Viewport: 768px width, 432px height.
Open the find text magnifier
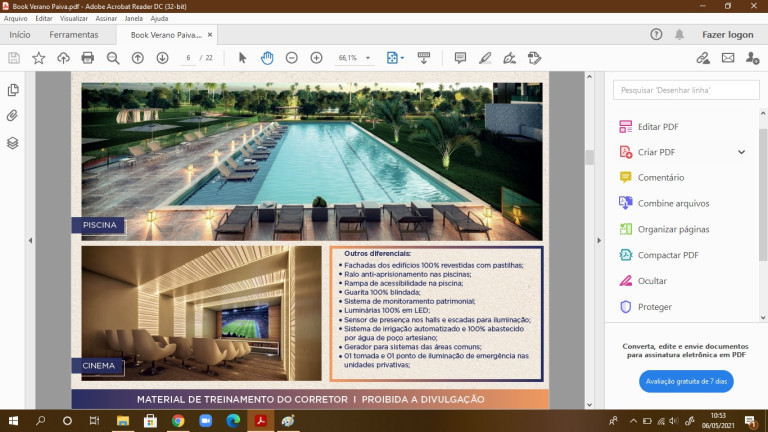[x=113, y=58]
